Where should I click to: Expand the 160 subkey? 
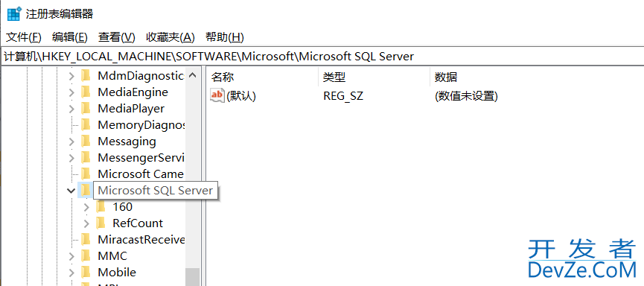tap(86, 208)
